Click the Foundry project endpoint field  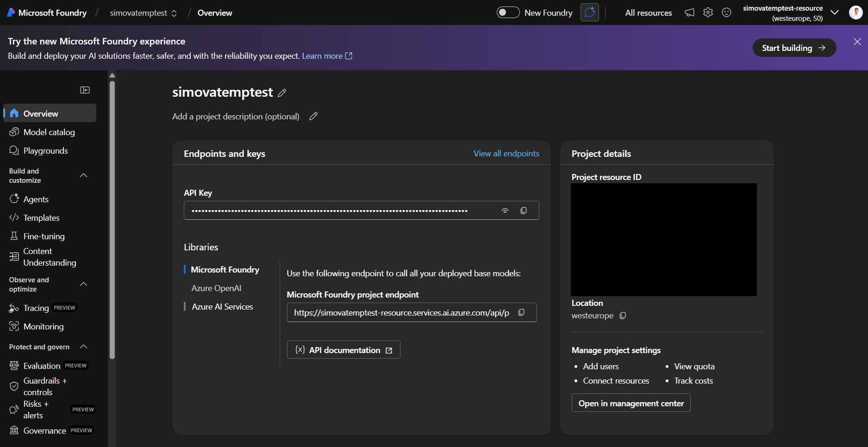tap(412, 312)
